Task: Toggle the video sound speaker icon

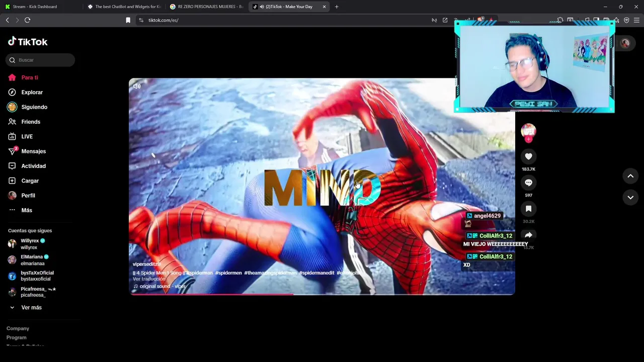Action: point(137,86)
